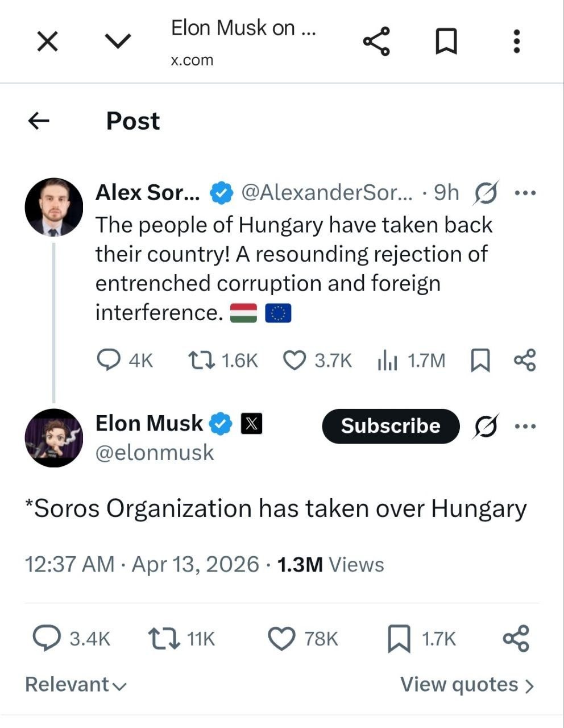Open the browser three-dot overflow menu
This screenshot has height=728, width=564.
516,41
